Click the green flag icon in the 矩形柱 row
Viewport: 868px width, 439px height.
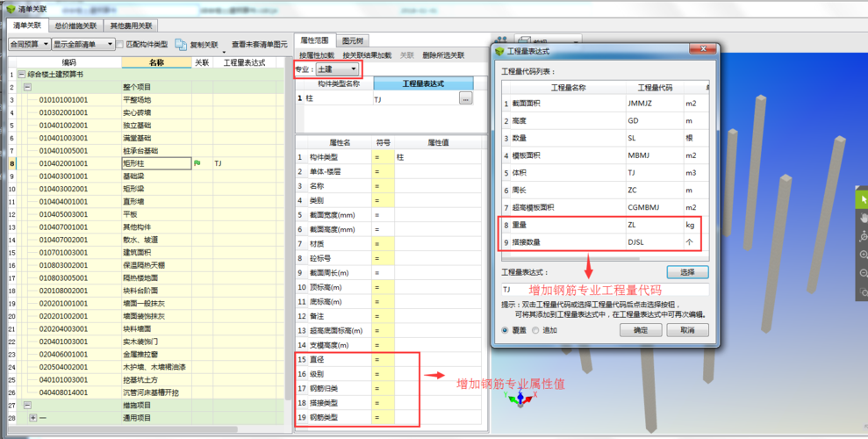point(197,163)
